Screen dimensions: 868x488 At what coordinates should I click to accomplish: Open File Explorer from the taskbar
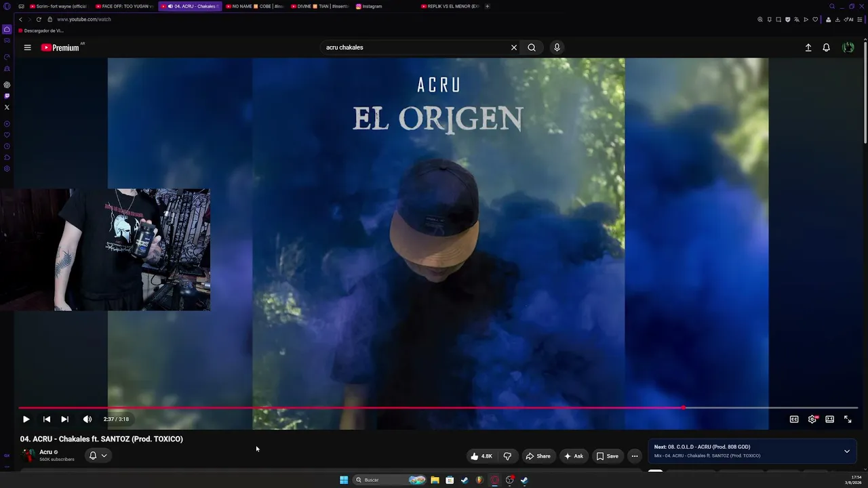pos(435,480)
